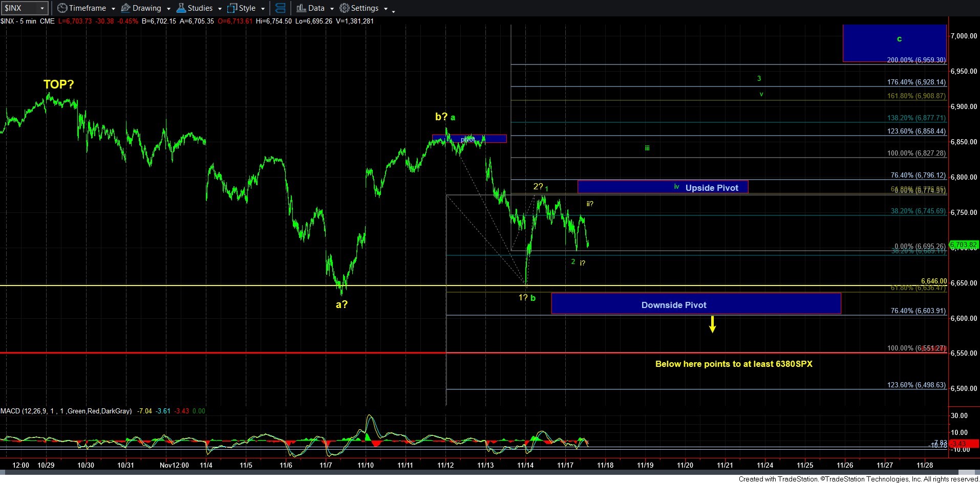Open the toolbar overflow arrow after Settings
980x483 pixels.
click(393, 11)
